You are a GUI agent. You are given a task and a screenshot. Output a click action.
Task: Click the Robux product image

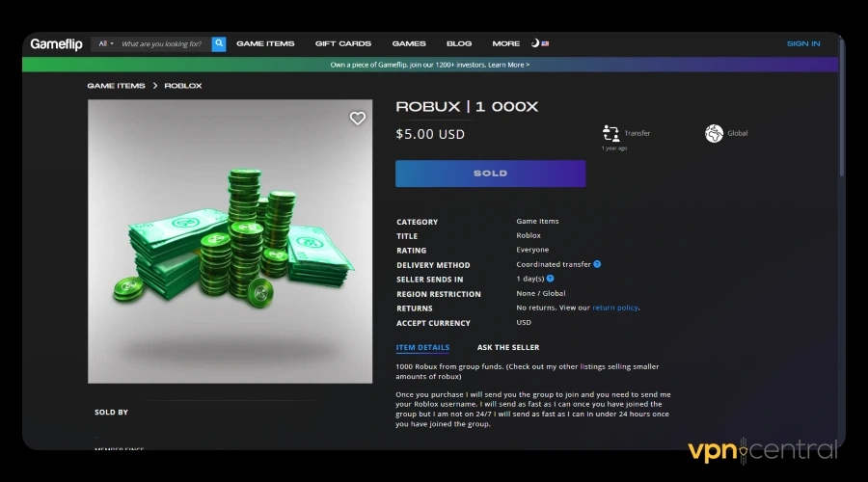pyautogui.click(x=230, y=241)
